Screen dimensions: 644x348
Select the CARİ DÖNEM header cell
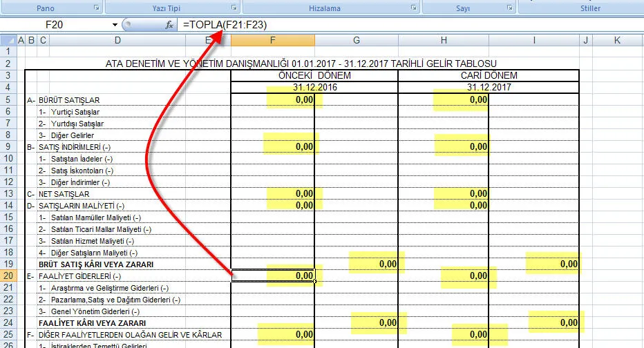click(488, 75)
